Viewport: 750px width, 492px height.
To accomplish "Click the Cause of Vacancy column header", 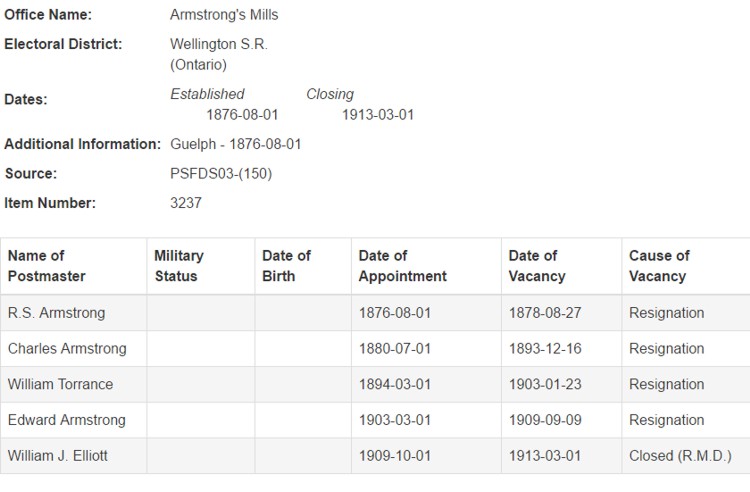I will [x=659, y=266].
